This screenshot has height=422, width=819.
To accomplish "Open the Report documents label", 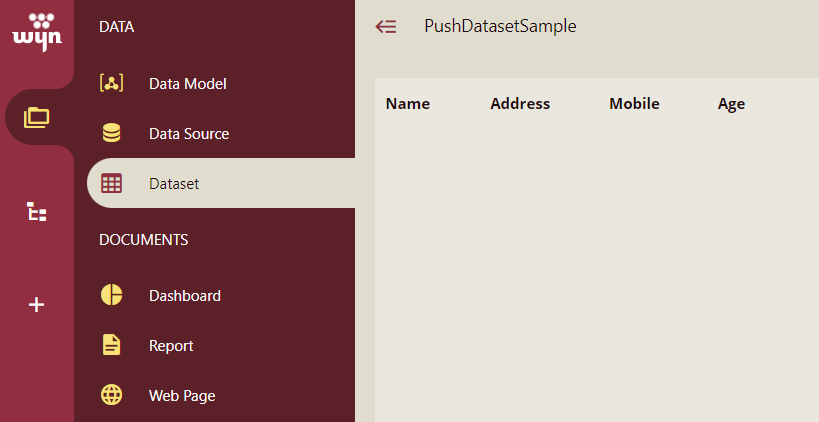I will click(171, 346).
